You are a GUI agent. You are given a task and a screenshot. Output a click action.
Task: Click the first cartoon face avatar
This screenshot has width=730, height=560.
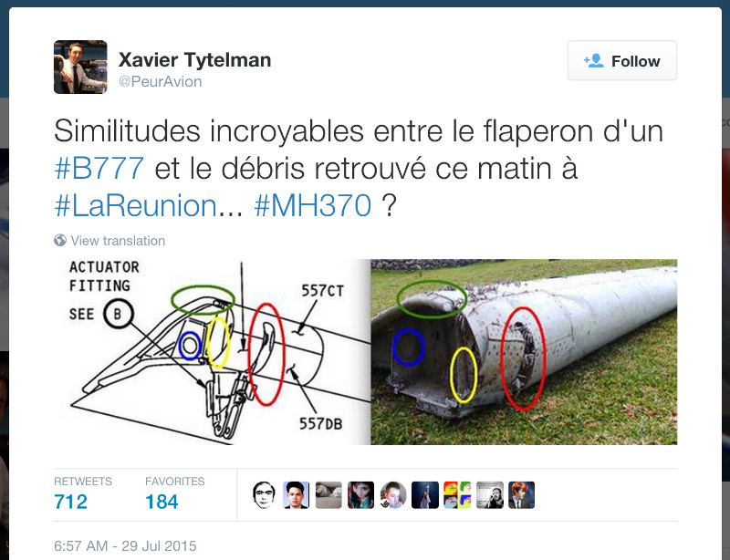coord(264,495)
